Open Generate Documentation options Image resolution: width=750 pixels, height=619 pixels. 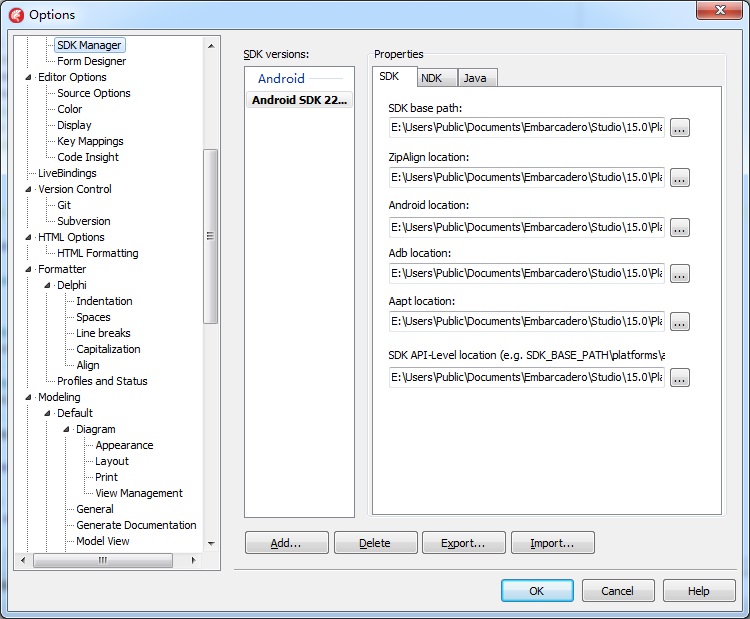point(136,525)
